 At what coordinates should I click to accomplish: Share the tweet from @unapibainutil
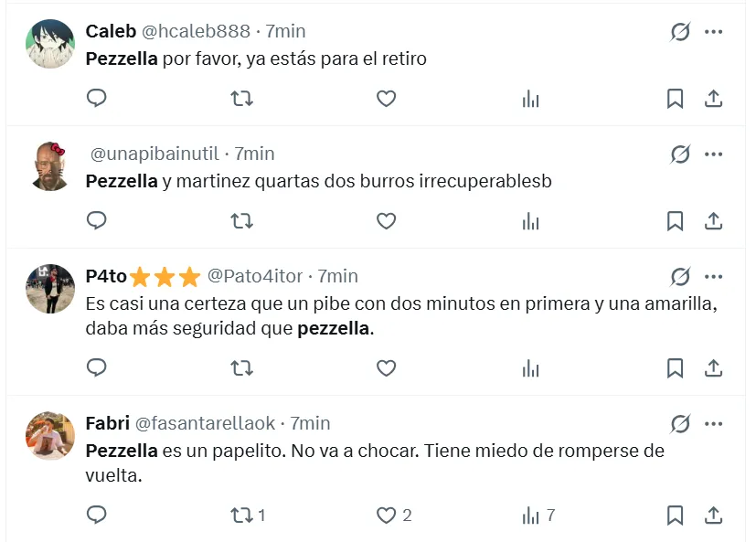point(714,220)
